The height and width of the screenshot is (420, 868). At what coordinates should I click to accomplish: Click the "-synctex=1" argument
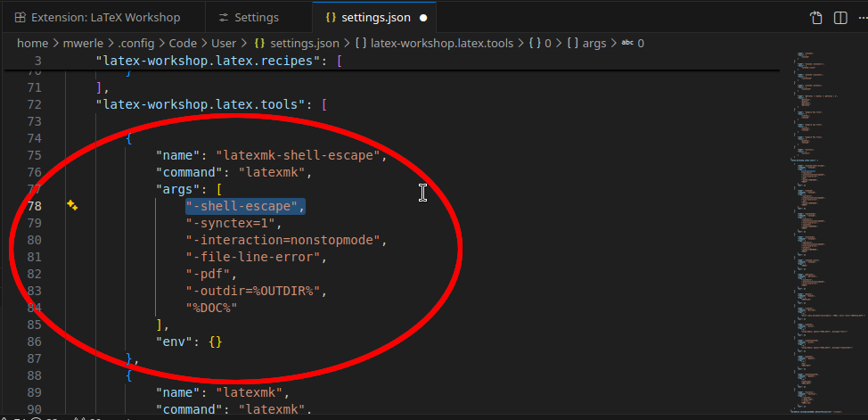(231, 223)
